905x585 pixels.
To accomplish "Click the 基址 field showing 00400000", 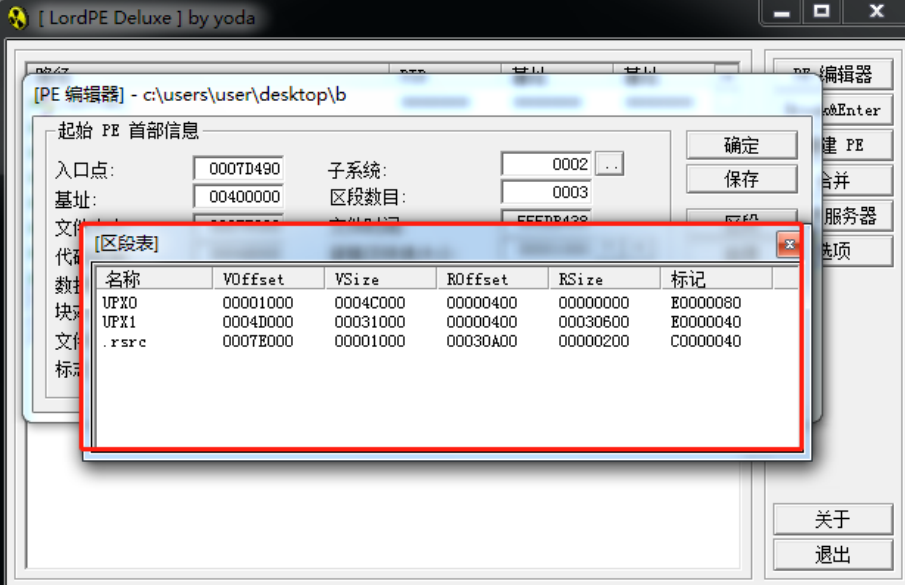I will (x=238, y=197).
